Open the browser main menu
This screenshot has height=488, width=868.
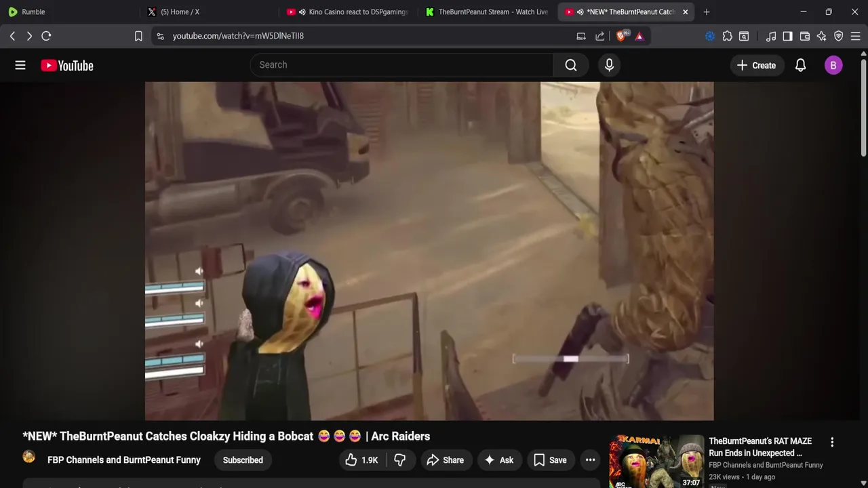(x=856, y=36)
